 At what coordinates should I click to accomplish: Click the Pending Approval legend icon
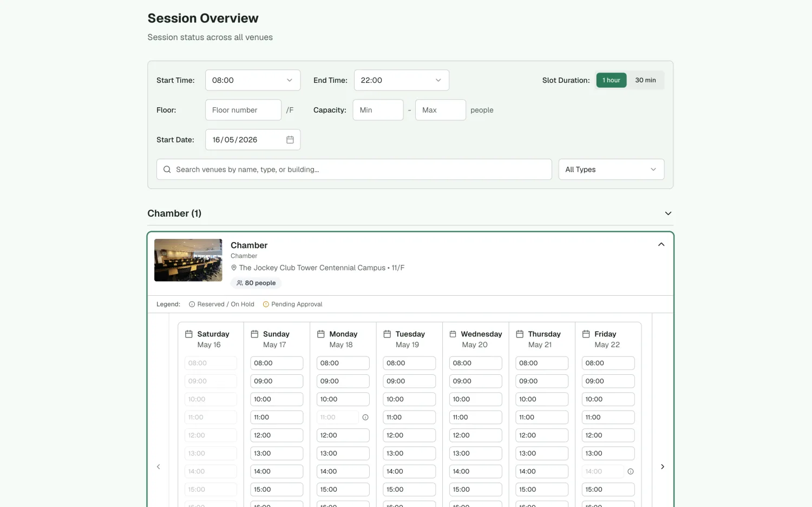coord(266,304)
